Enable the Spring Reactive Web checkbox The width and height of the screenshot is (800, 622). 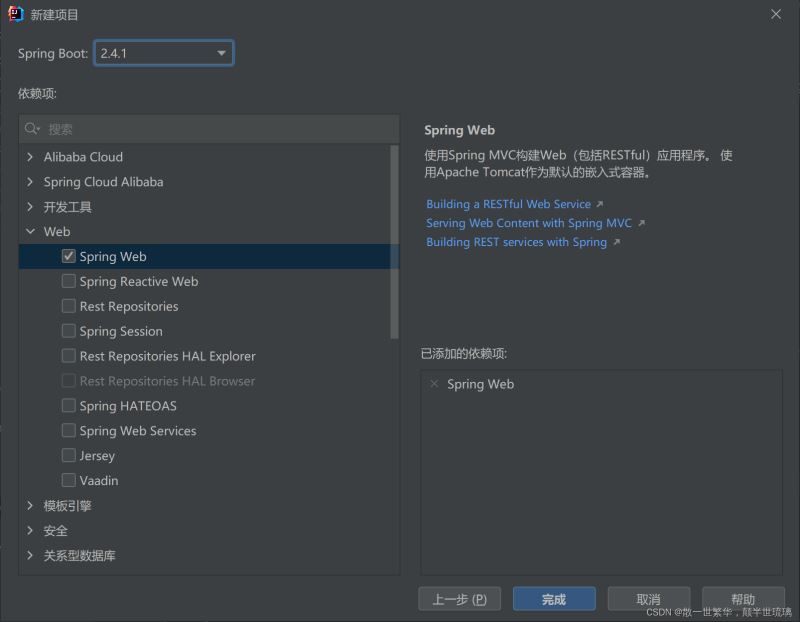[69, 281]
